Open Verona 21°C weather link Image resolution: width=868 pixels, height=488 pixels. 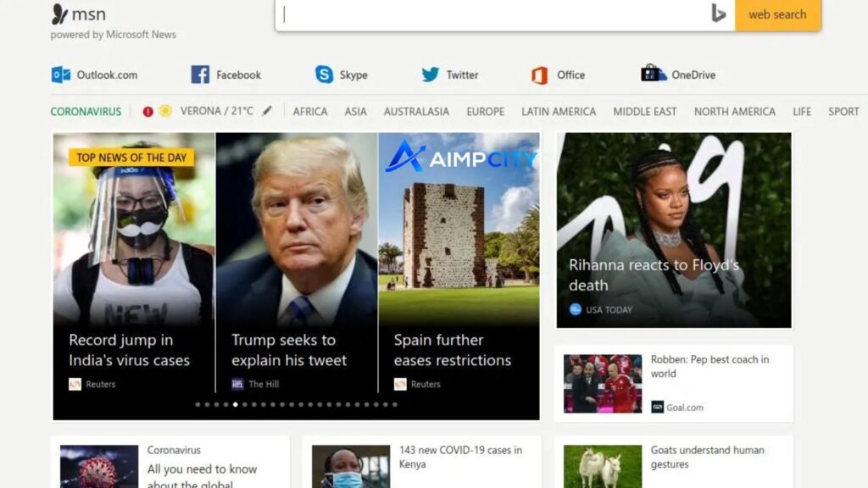click(x=216, y=111)
